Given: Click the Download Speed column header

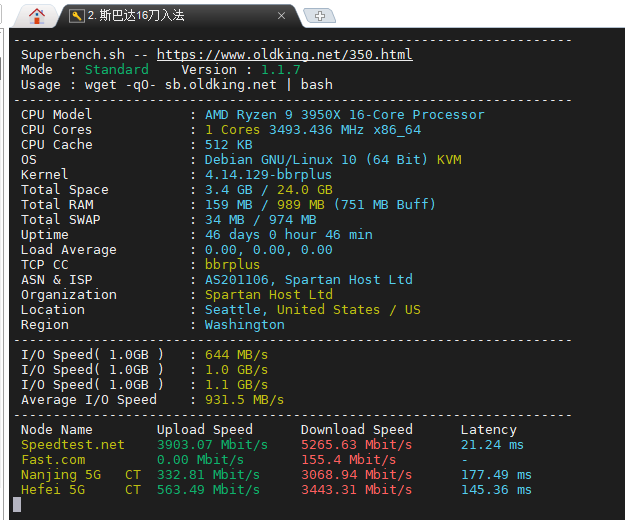Looking at the screenshot, I should (356, 430).
